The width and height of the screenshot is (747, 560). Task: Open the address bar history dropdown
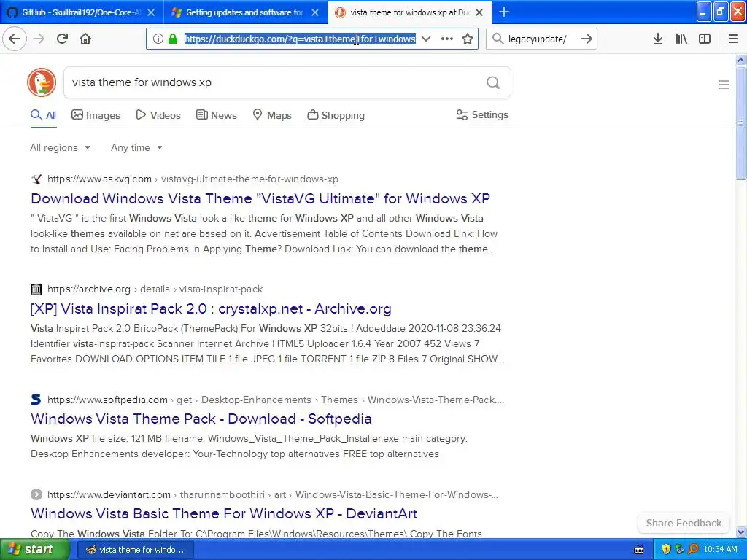426,39
